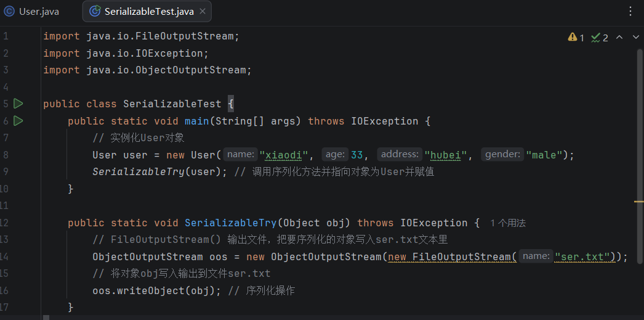Click the class icon on User.java tab
The width and height of the screenshot is (644, 320).
click(x=9, y=12)
